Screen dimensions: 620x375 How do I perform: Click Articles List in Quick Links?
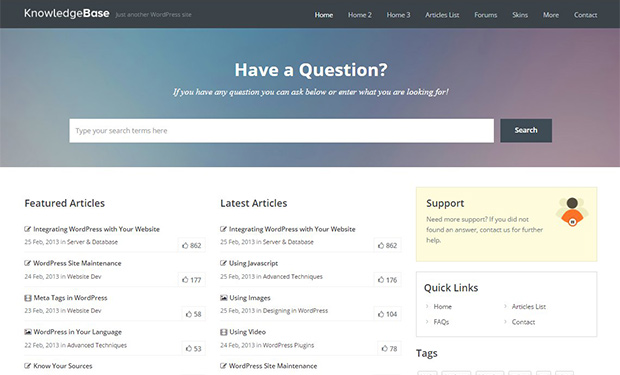[529, 307]
